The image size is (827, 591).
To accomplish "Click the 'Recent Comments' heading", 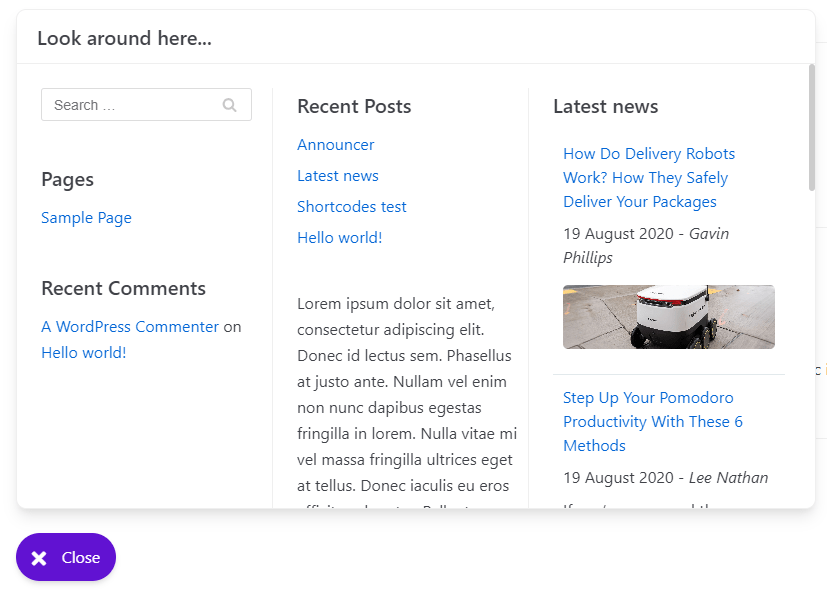I will tap(123, 288).
